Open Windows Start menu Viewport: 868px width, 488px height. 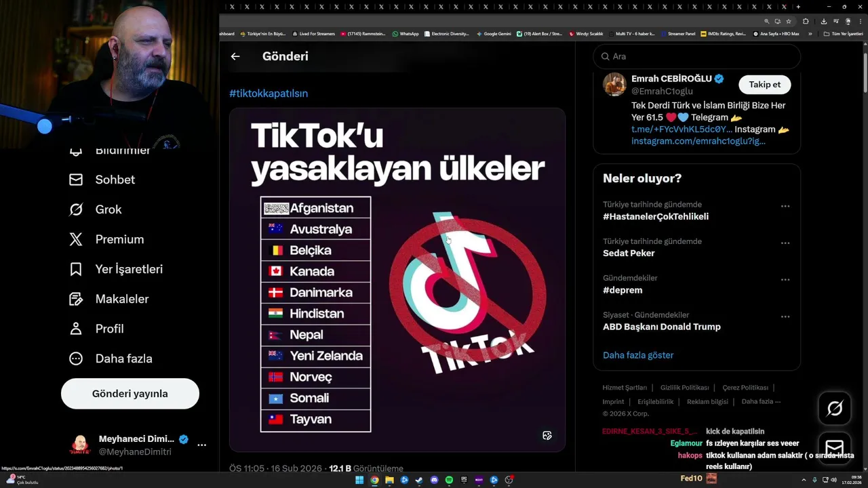(359, 480)
